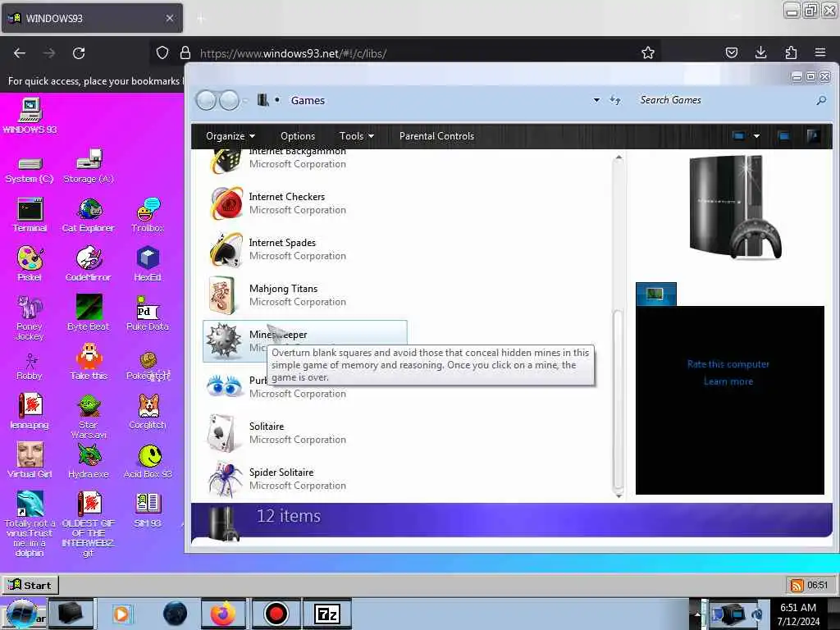Image resolution: width=840 pixels, height=630 pixels.
Task: Click Windows Start orb in taskbar
Action: pos(22,614)
